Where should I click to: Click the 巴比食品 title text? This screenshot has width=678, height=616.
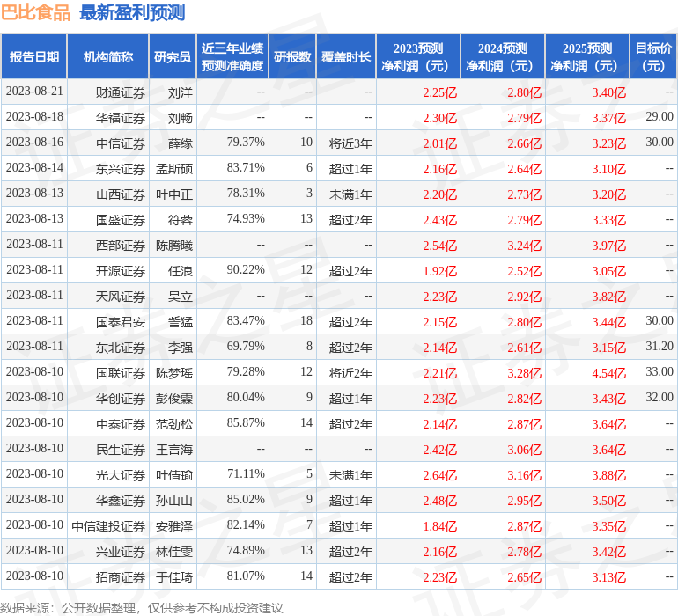pos(35,12)
